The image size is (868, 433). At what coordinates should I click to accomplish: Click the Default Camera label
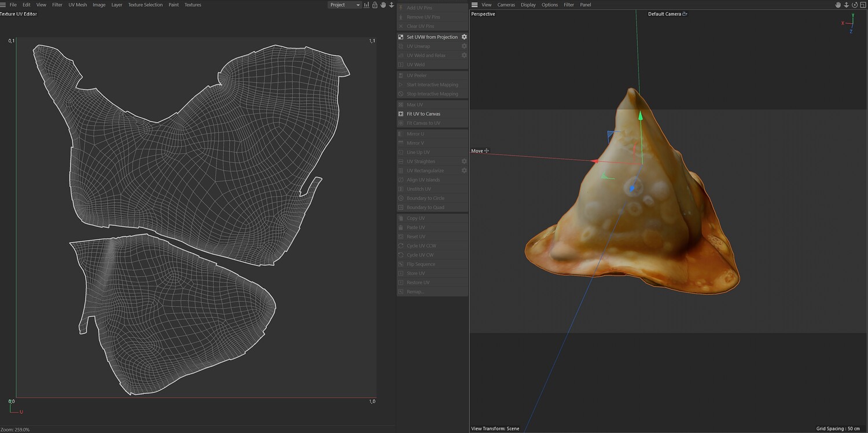(665, 14)
